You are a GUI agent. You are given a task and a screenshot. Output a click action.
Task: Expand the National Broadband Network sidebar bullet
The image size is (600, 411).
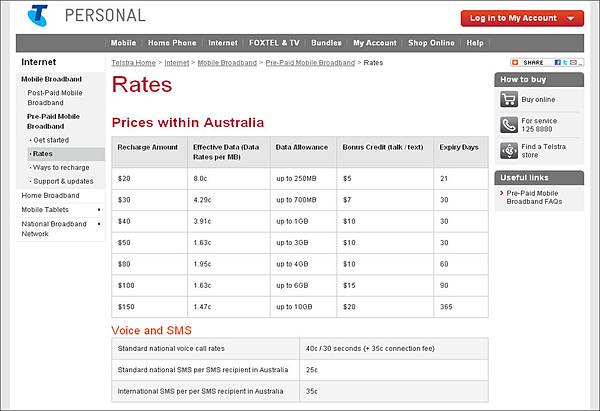99,224
